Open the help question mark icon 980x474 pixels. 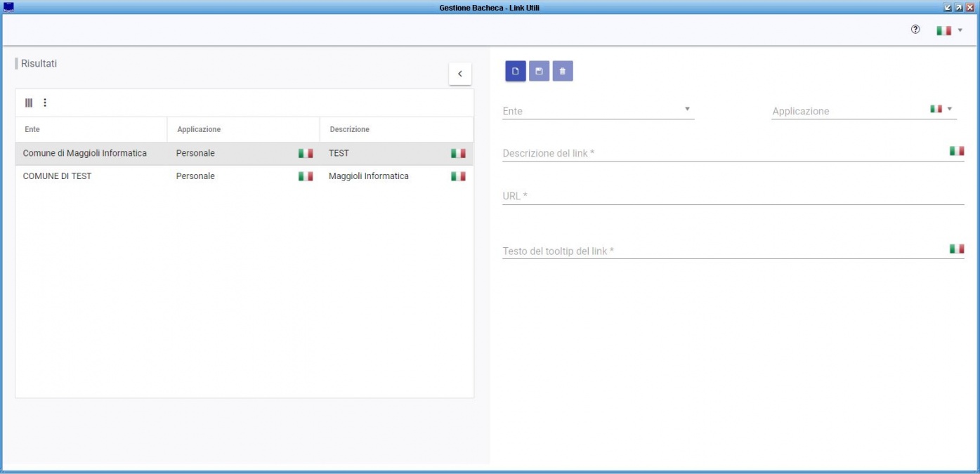tap(915, 30)
